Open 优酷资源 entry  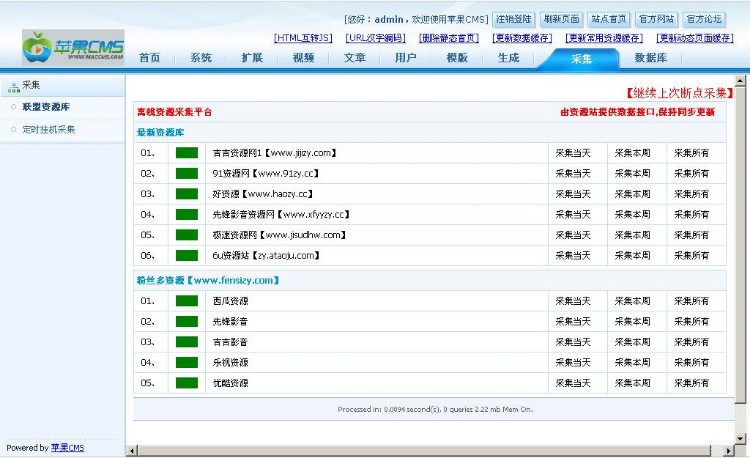(230, 383)
